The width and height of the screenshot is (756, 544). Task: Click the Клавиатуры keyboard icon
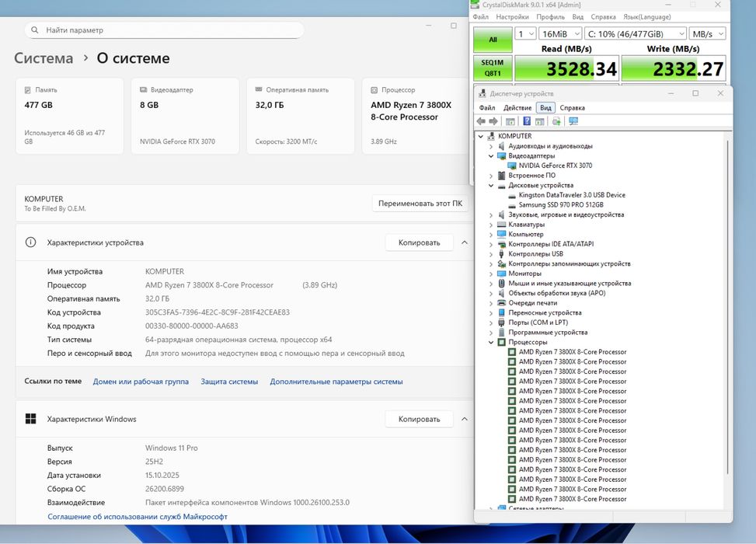(501, 225)
